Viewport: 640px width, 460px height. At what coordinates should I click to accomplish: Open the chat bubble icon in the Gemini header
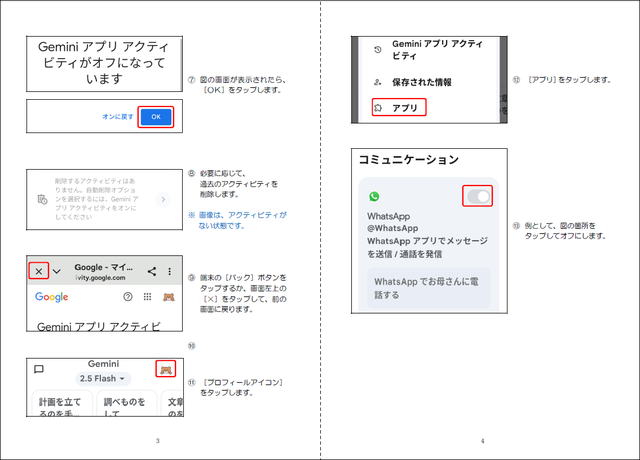click(x=39, y=369)
